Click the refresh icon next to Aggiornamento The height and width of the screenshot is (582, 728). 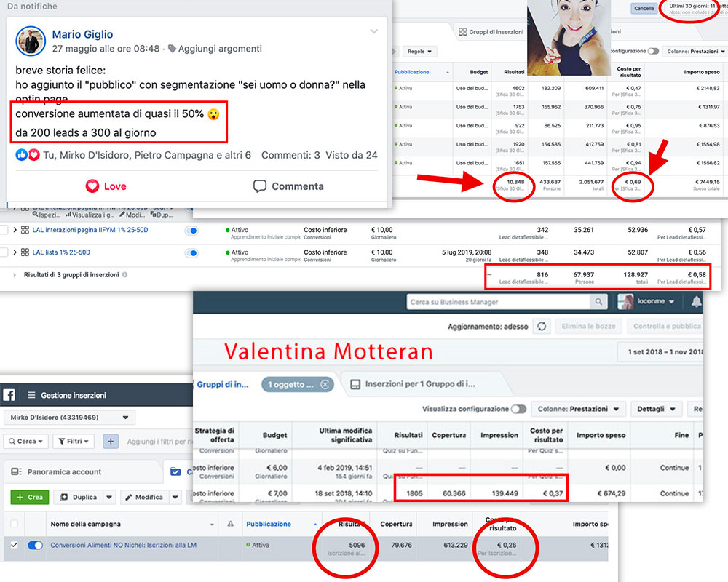click(x=541, y=326)
